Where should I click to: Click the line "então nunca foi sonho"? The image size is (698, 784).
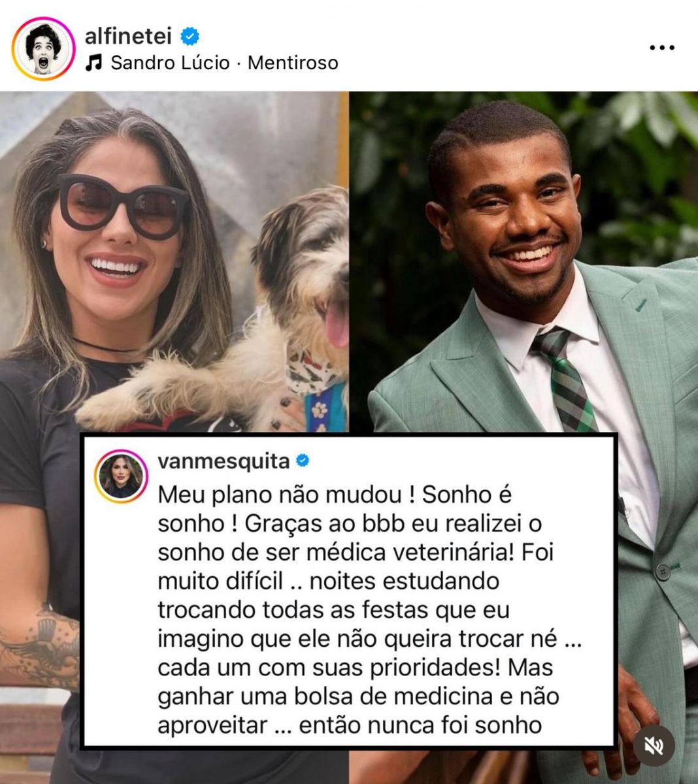click(x=420, y=725)
